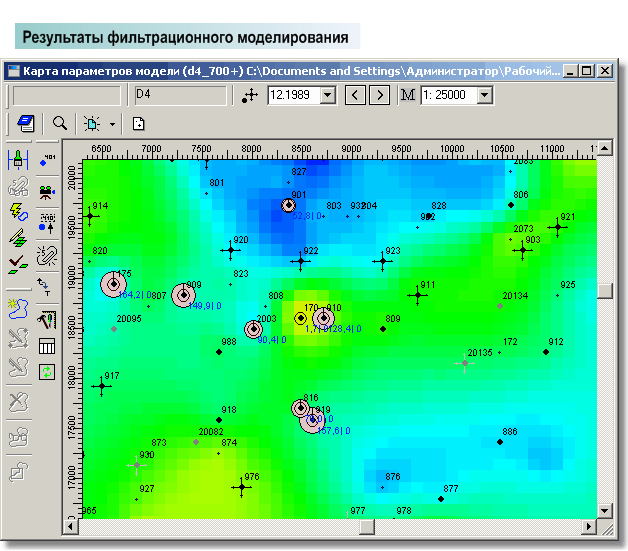Click the greyed contour with square icon

[18, 472]
